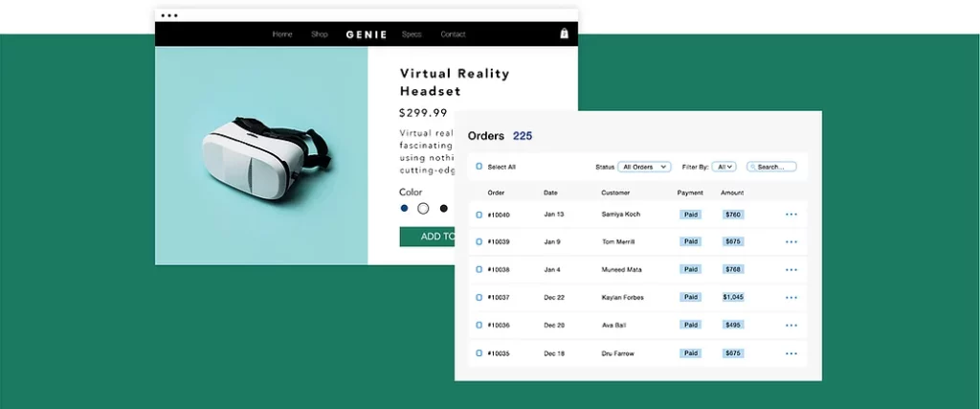980x409 pixels.
Task: Open more options for order #10039
Action: (791, 242)
